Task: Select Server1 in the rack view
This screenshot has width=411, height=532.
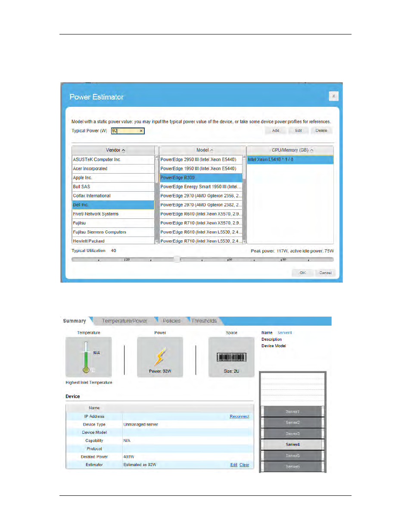Action: [293, 412]
